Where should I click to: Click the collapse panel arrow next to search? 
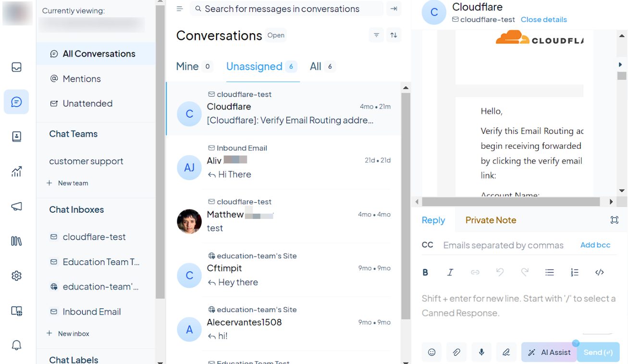point(394,9)
